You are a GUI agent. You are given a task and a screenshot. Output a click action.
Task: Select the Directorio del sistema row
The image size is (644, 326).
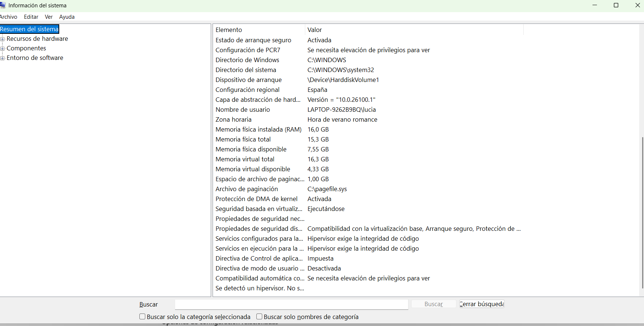pos(368,70)
